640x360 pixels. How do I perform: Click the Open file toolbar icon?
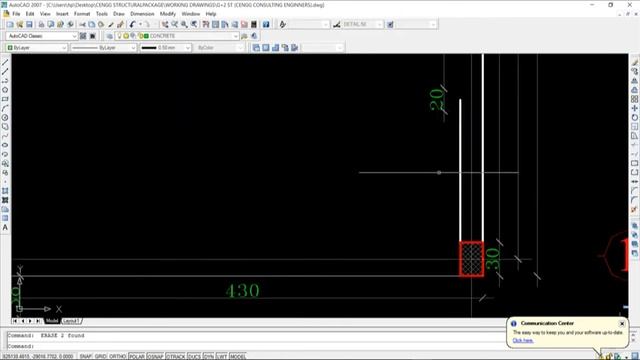[x=19, y=24]
